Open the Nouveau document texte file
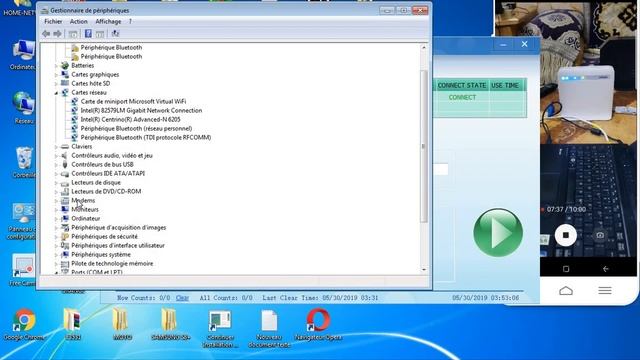640x360 pixels. pyautogui.click(x=269, y=328)
